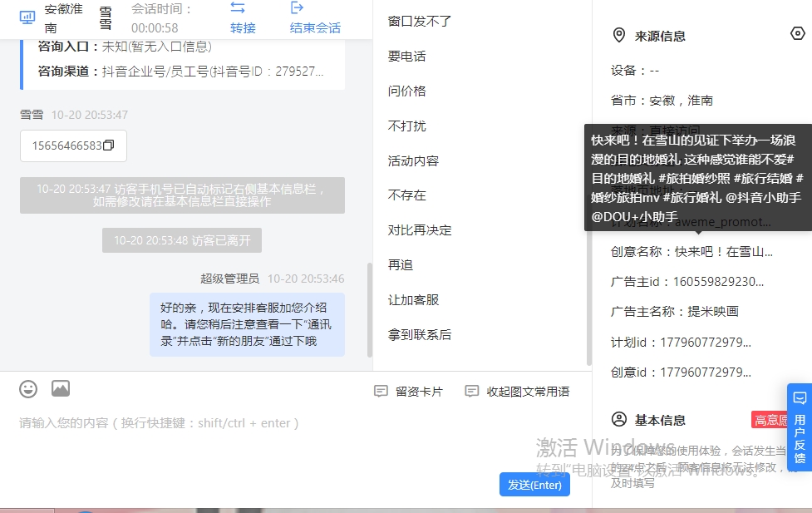
Task: Click the phone number 15656466583
Action: pos(66,146)
